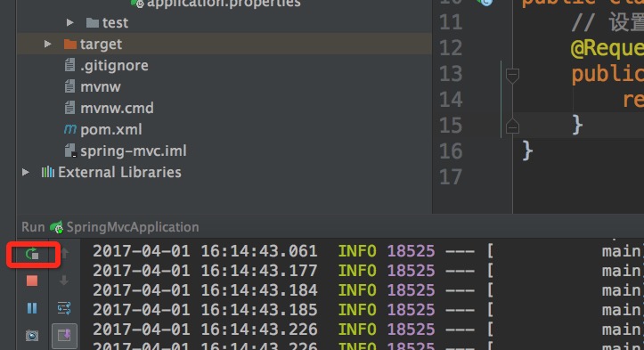Expand the target folder

[x=47, y=44]
